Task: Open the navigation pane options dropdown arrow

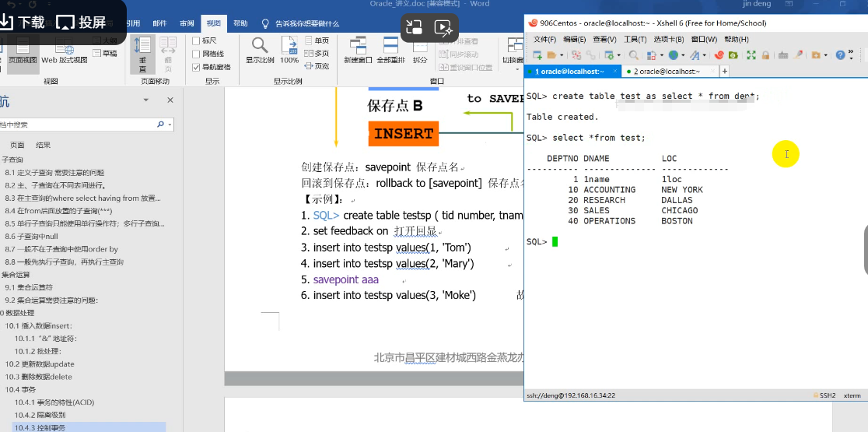Action: click(146, 100)
